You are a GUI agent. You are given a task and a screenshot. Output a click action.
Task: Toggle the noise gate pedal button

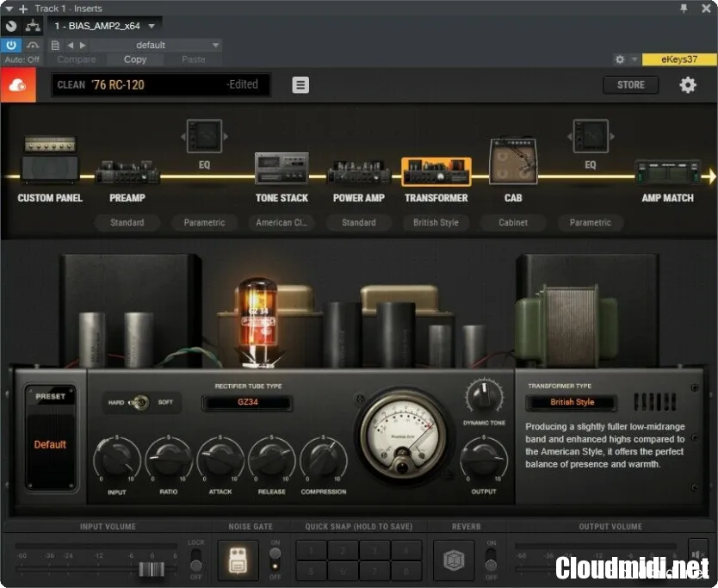point(238,560)
